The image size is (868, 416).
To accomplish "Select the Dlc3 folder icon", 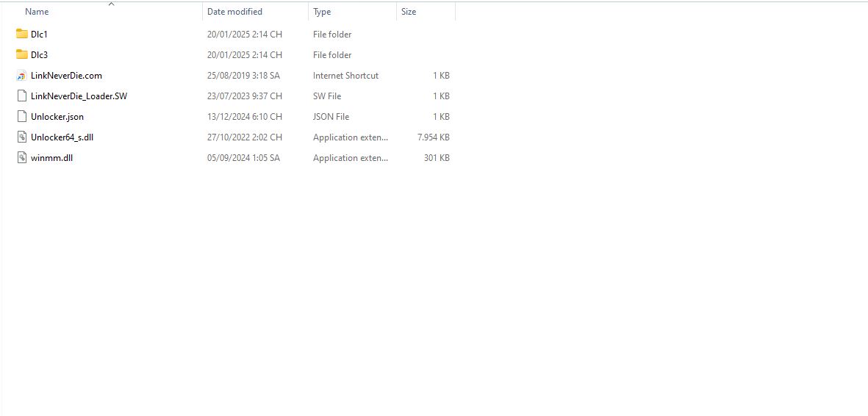I will 21,54.
